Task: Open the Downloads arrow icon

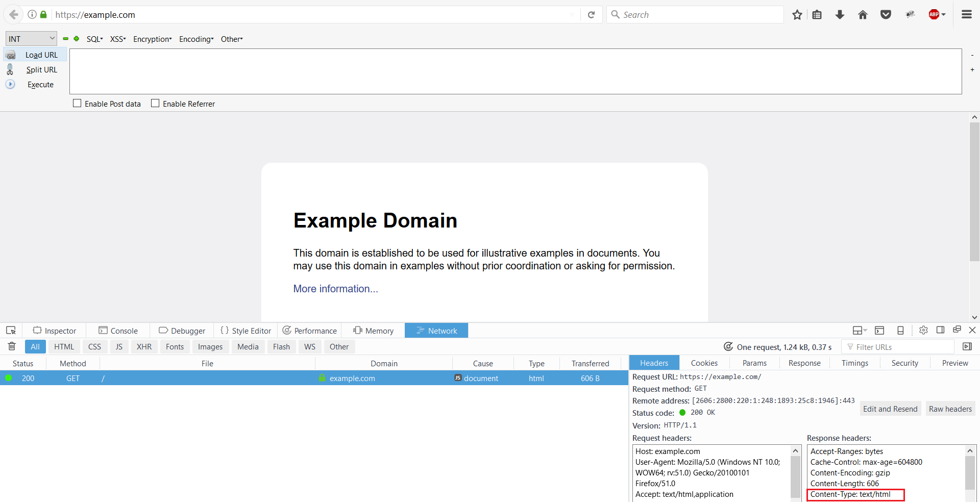Action: 840,14
